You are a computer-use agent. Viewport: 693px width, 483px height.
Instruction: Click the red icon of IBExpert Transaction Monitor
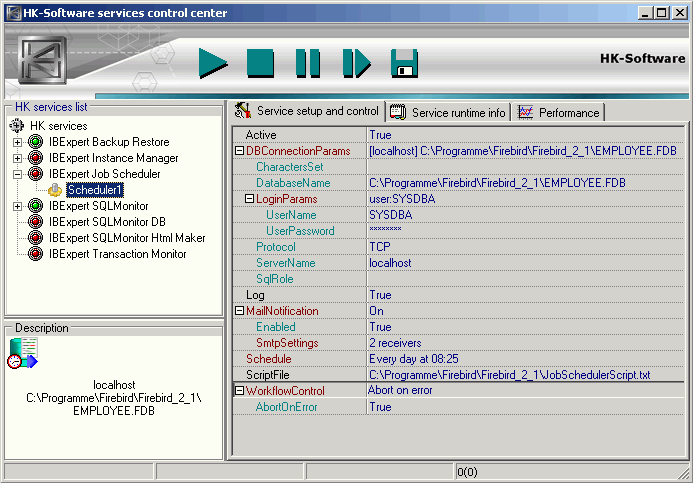coord(35,254)
